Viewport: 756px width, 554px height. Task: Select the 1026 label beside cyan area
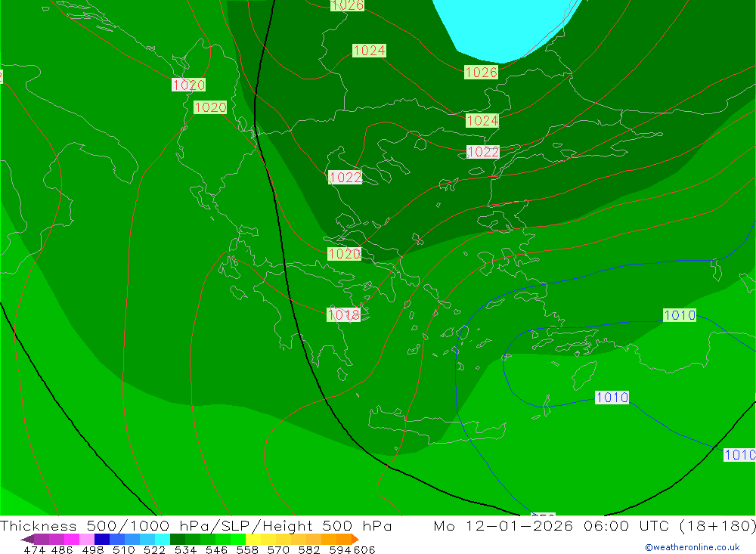pyautogui.click(x=481, y=73)
